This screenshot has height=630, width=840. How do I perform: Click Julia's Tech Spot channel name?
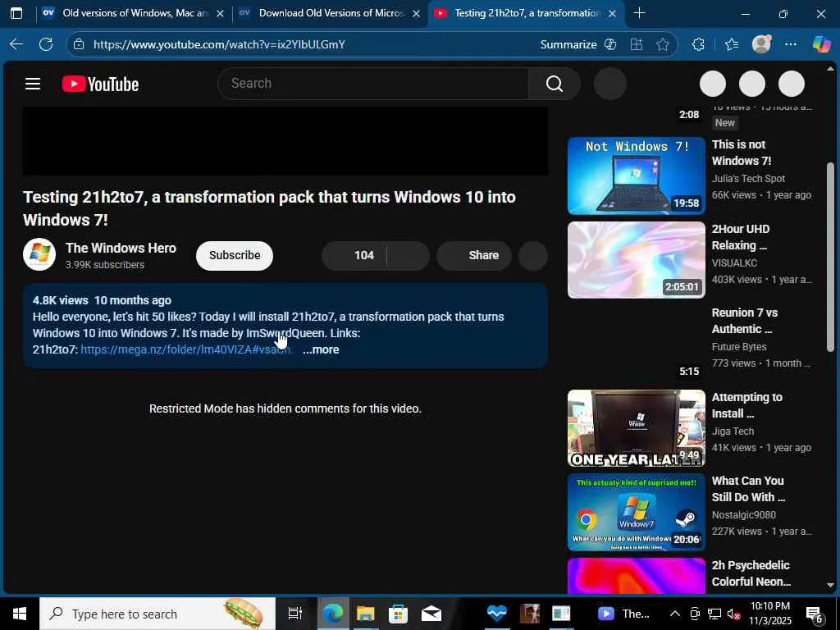coord(748,178)
